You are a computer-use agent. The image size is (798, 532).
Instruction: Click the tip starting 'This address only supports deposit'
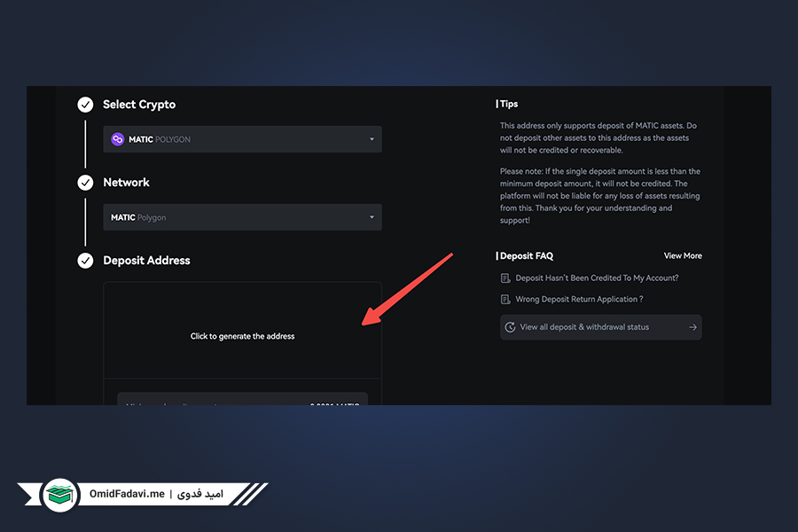(598, 138)
